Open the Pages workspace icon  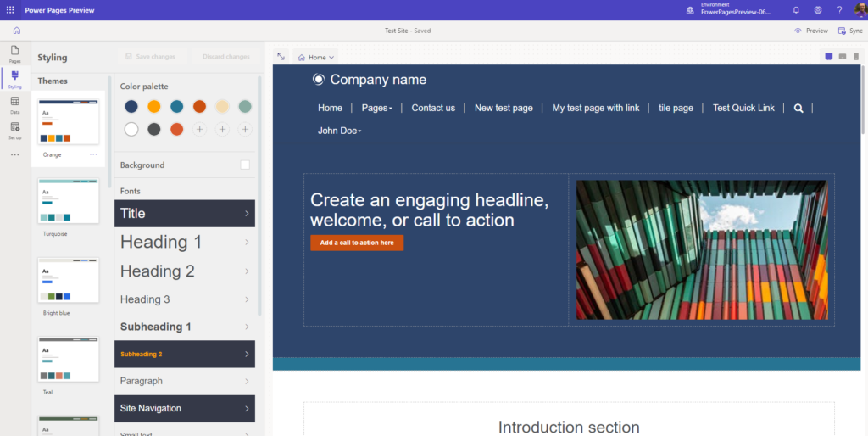coord(15,53)
